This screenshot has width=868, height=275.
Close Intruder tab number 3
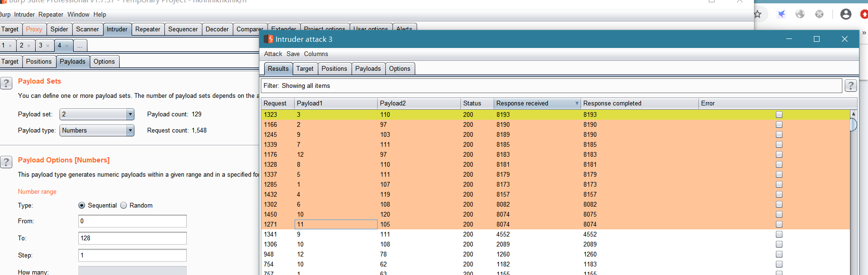pos(48,46)
